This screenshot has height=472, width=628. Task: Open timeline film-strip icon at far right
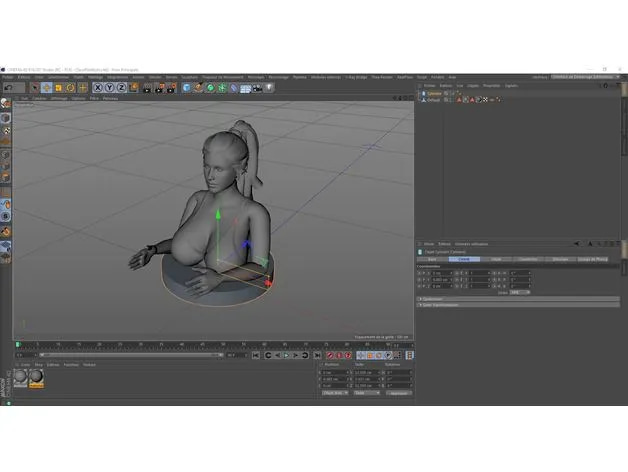(x=409, y=355)
